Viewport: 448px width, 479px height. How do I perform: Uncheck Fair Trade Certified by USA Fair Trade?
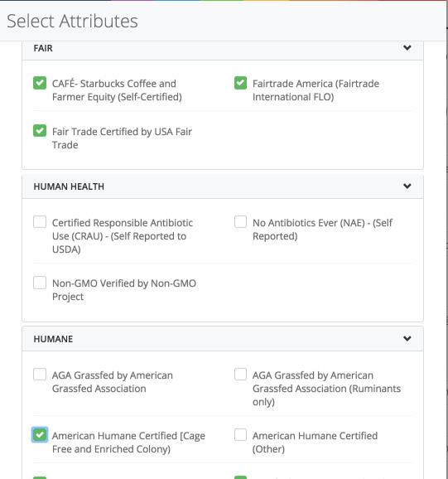tap(40, 131)
